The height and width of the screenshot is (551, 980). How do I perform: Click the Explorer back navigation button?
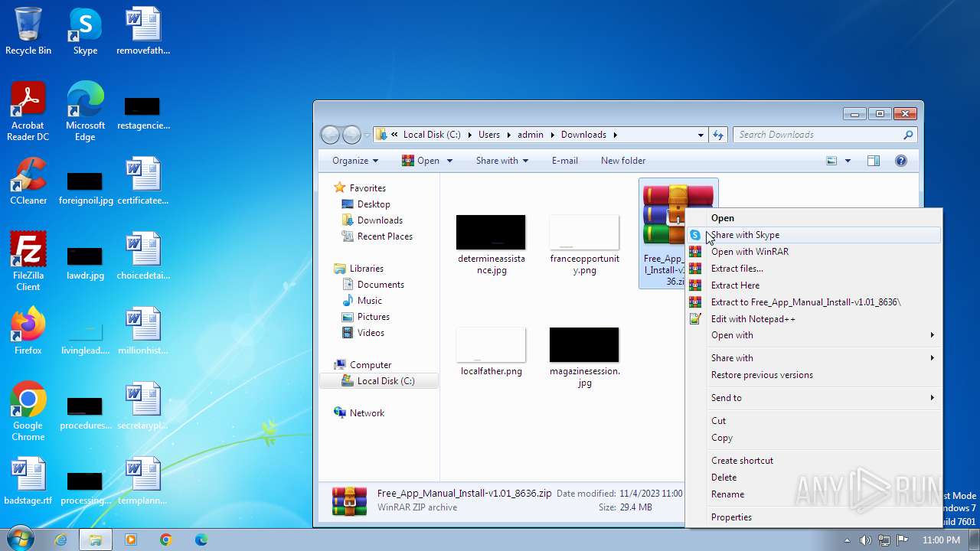pyautogui.click(x=330, y=135)
